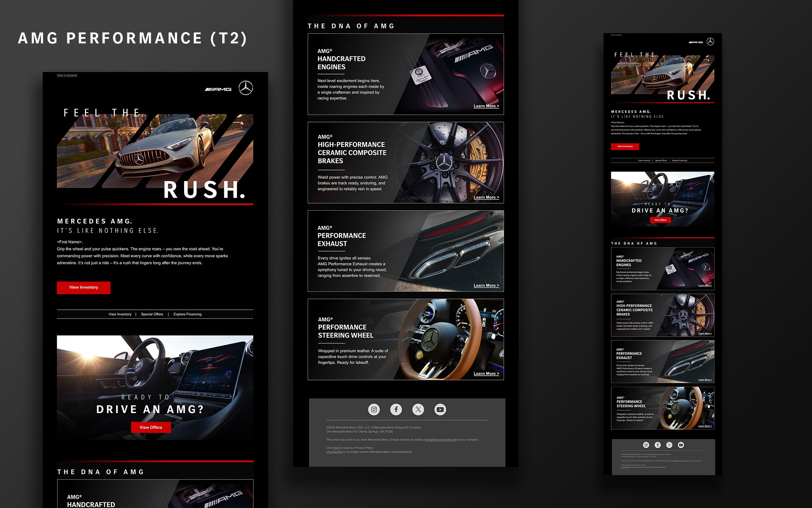The width and height of the screenshot is (812, 508).
Task: Click the YouTube icon in right mobile footer
Action: (x=681, y=445)
